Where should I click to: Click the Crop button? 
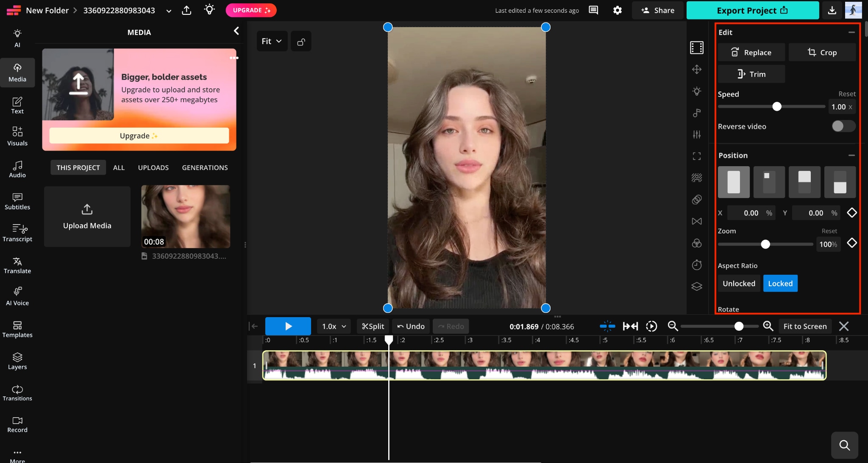click(x=822, y=52)
